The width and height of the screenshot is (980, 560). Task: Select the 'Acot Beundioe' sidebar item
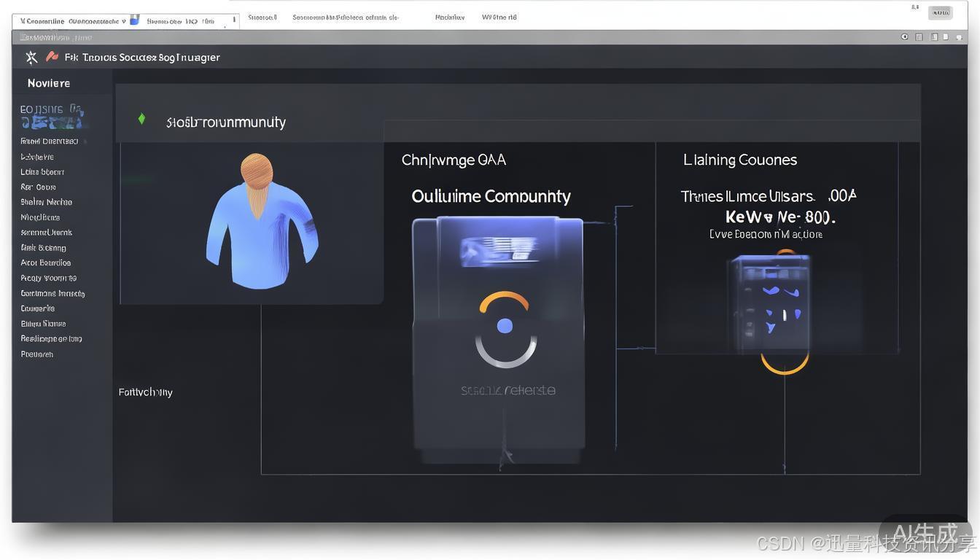pyautogui.click(x=45, y=262)
